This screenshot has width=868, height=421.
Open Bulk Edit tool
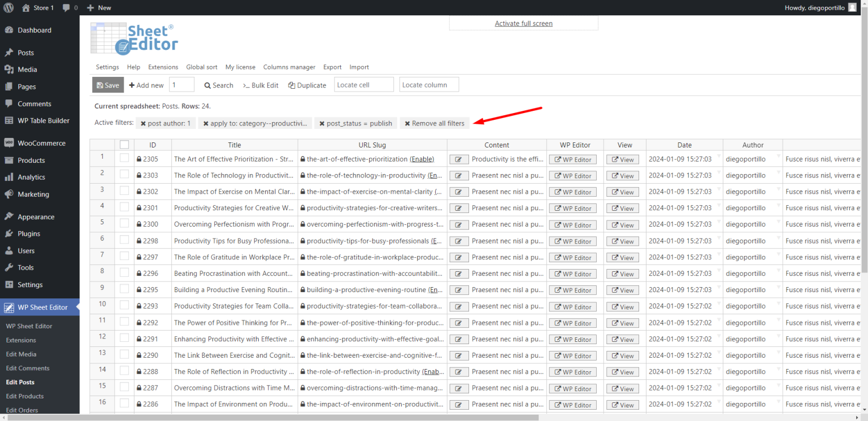pyautogui.click(x=261, y=85)
